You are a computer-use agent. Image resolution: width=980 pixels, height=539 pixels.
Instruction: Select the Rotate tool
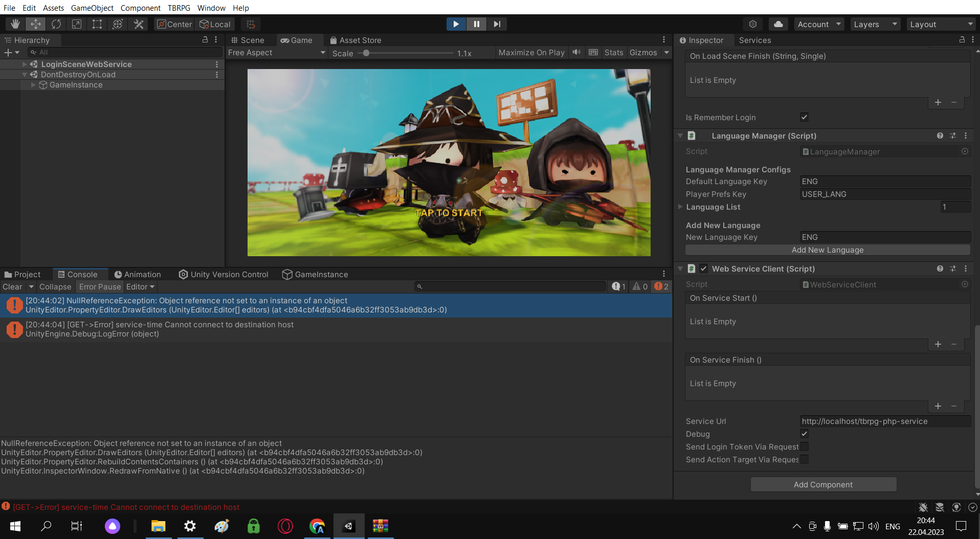tap(56, 24)
